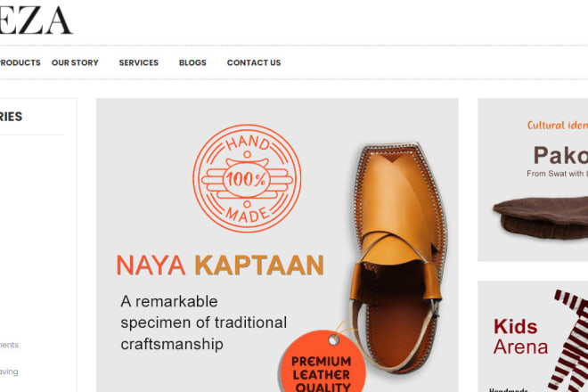Open the Products menu item
This screenshot has width=588, height=392.
click(x=20, y=62)
